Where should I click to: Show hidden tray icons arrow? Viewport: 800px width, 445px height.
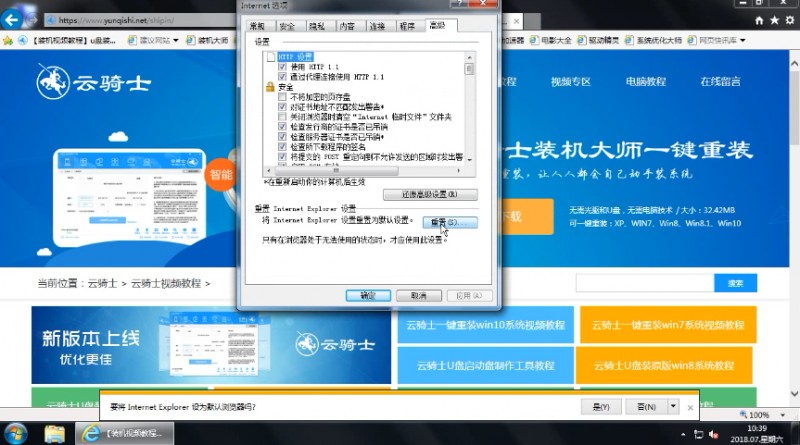pyautogui.click(x=683, y=434)
